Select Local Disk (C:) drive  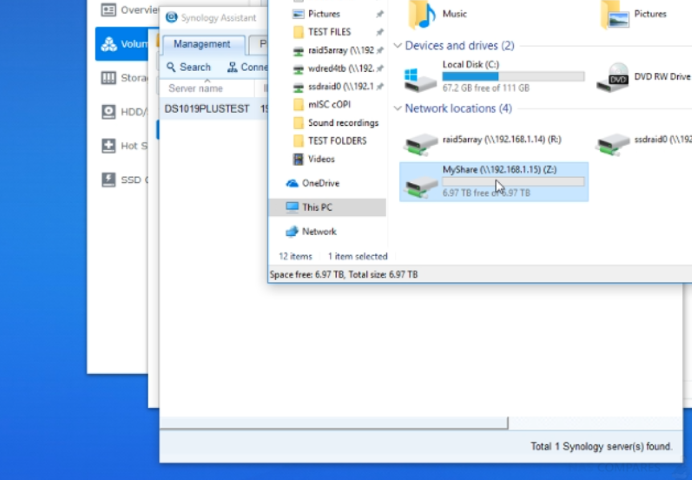494,77
